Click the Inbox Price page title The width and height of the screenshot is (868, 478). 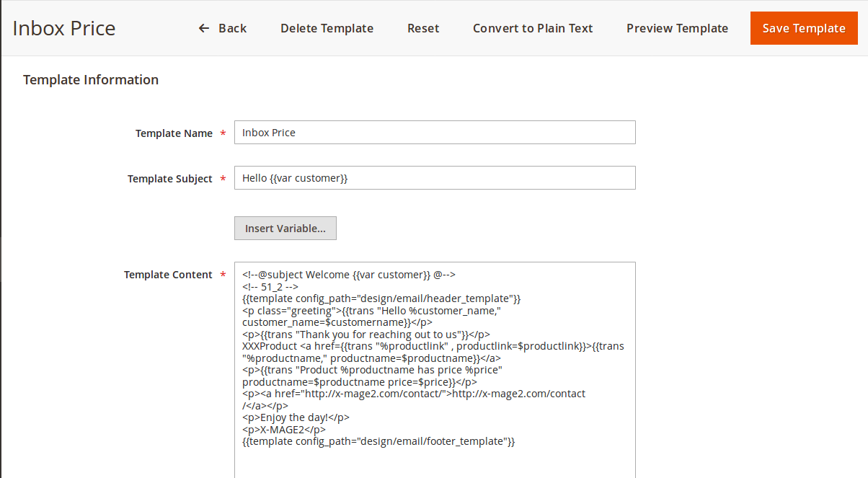coord(64,29)
